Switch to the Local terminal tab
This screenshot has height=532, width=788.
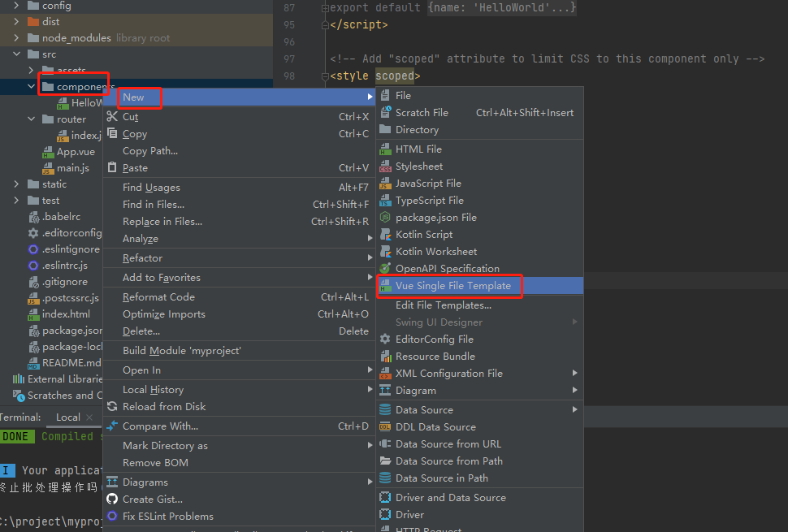[x=68, y=417]
